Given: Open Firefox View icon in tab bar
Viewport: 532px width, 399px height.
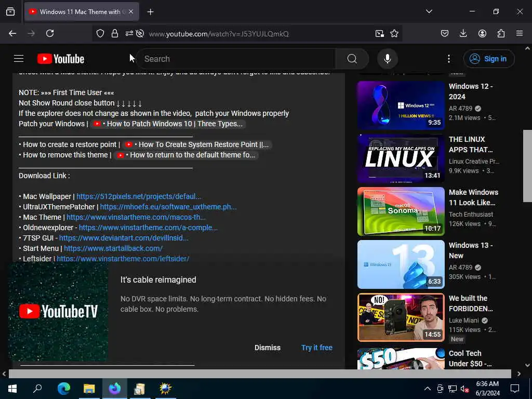Looking at the screenshot, I should tap(10, 11).
